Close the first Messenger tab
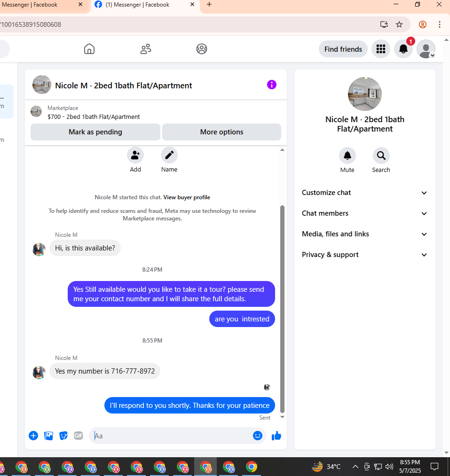The height and width of the screenshot is (476, 450). (x=80, y=5)
